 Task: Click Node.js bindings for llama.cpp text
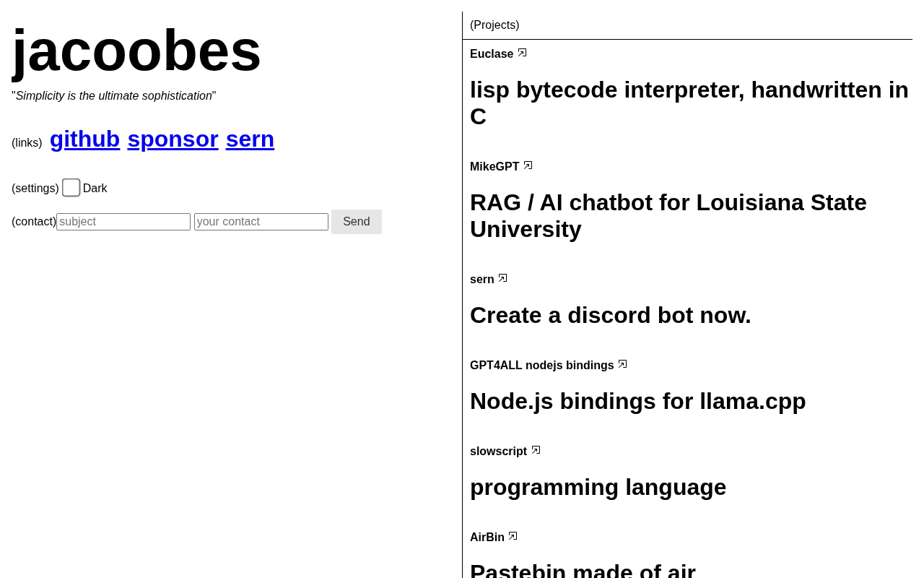click(x=638, y=401)
